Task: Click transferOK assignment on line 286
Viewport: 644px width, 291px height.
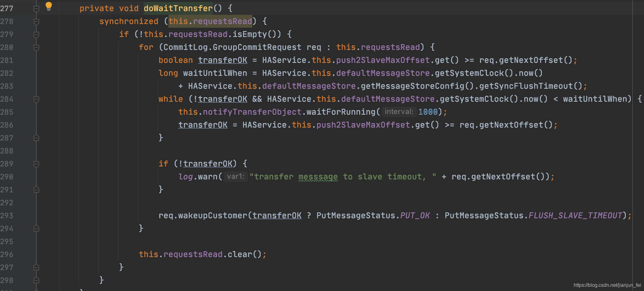Action: click(203, 125)
